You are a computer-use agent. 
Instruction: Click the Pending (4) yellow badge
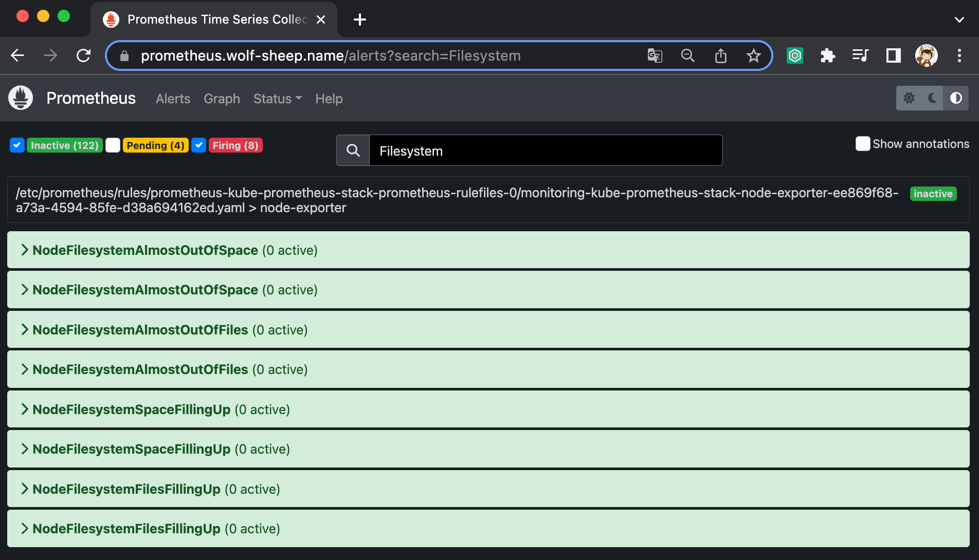coord(155,145)
